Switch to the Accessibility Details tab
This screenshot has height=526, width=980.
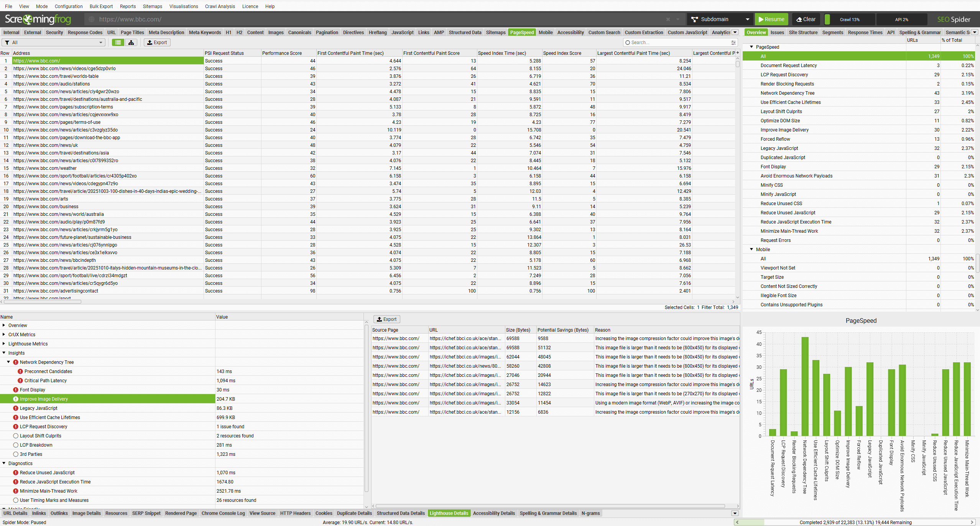(x=493, y=513)
